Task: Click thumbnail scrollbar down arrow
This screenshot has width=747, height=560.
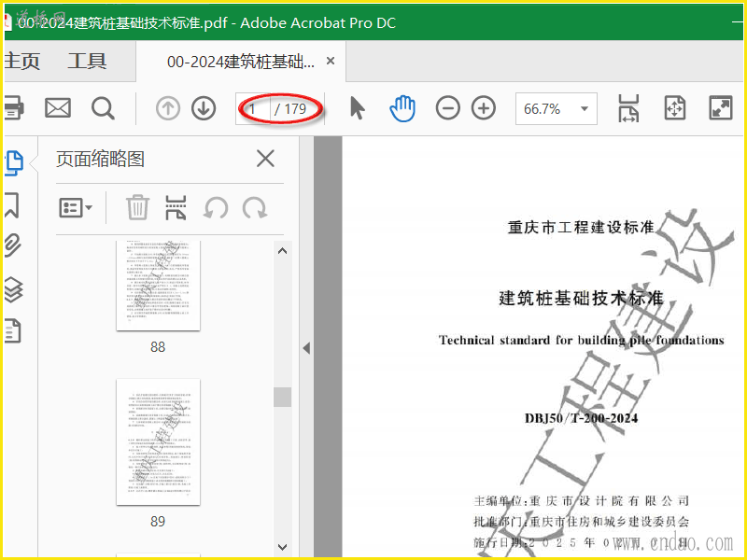Action: tap(282, 547)
